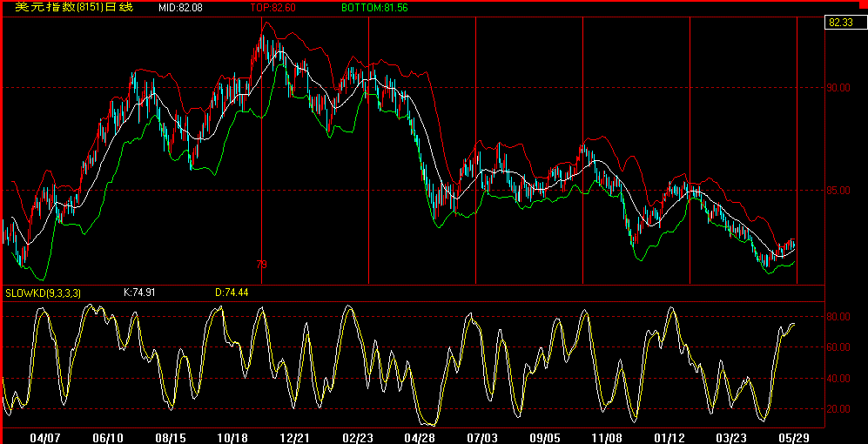This screenshot has height=444, width=868.
Task: Click the K:74.91 indicator value
Action: pyautogui.click(x=141, y=293)
